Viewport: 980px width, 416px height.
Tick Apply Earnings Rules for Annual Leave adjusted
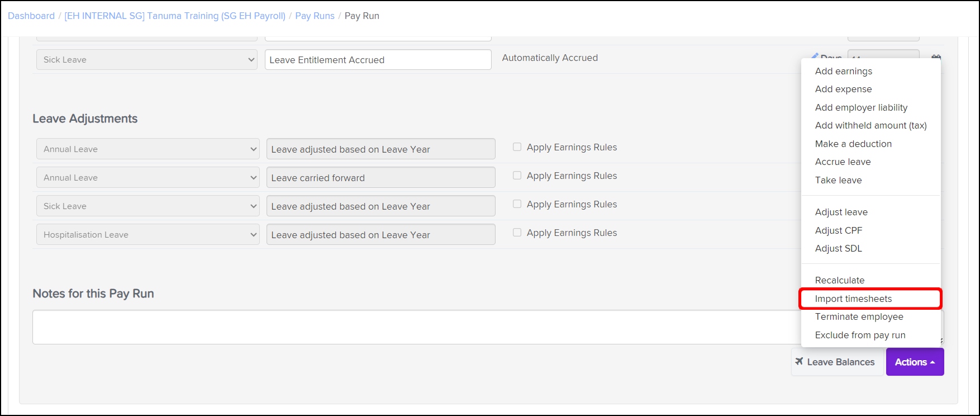pos(517,147)
